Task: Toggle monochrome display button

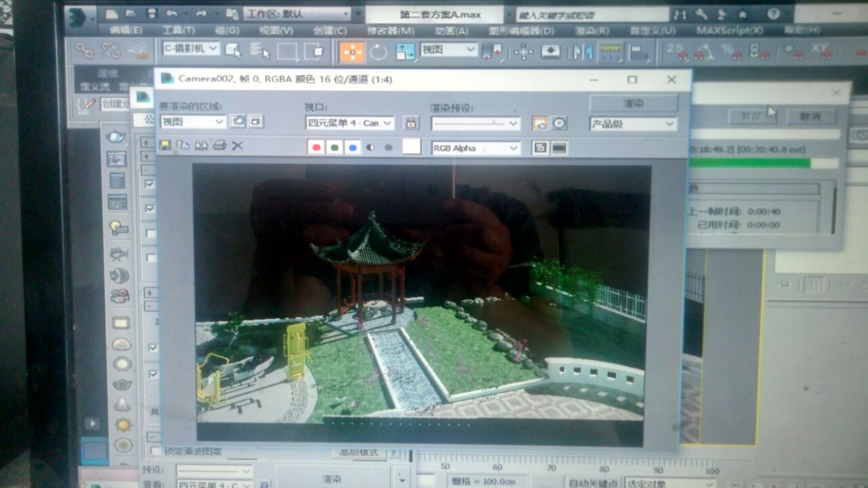Action: (x=389, y=147)
